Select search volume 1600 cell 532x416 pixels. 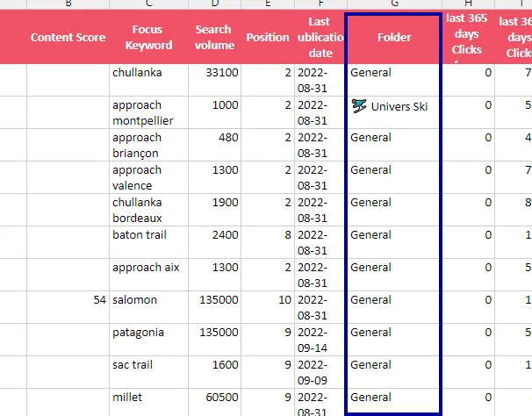[x=215, y=372]
